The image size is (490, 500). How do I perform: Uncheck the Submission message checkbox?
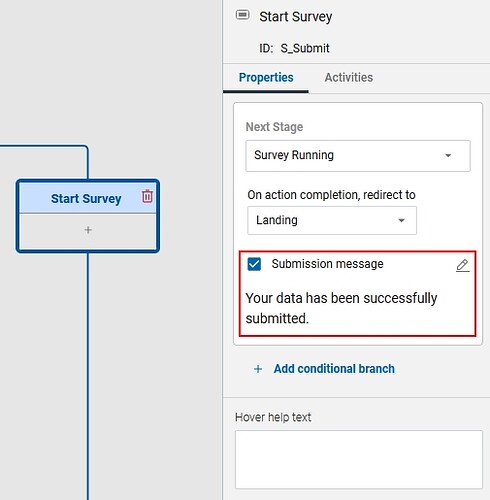(254, 264)
